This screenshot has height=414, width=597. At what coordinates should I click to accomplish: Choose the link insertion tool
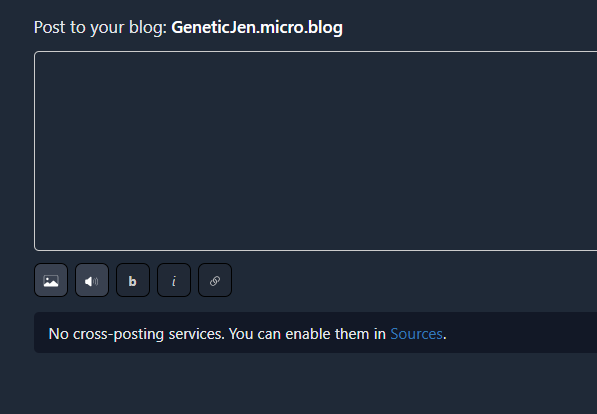215,280
